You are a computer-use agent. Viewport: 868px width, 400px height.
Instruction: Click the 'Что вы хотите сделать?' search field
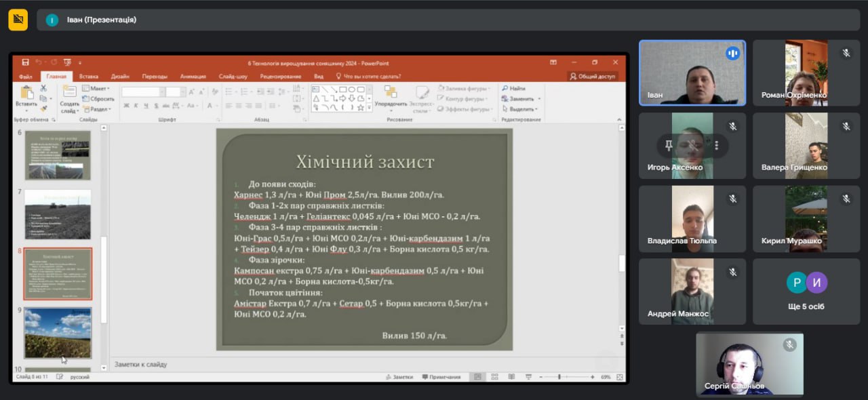pyautogui.click(x=368, y=77)
